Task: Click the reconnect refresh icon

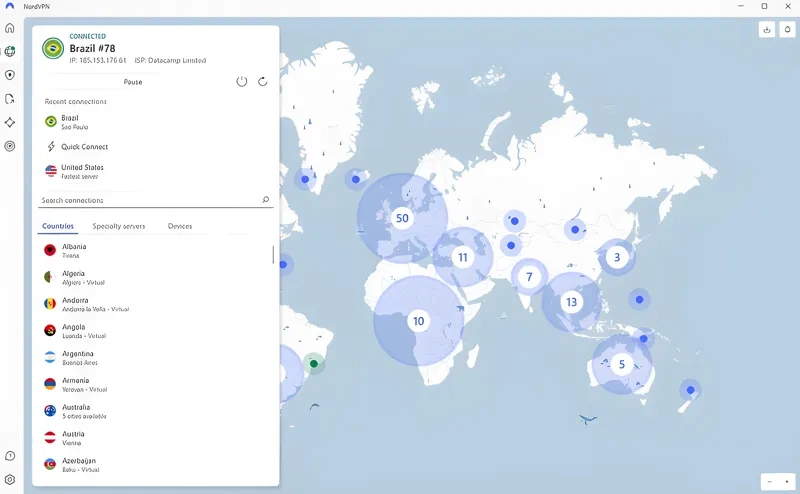Action: [x=262, y=81]
